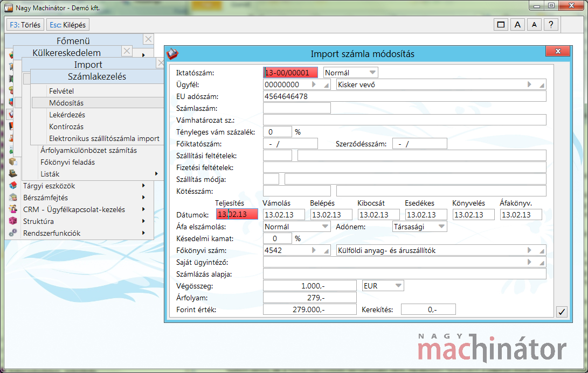The width and height of the screenshot is (588, 373).
Task: Click the lookup arrow in the Kisker vevő field
Action: [529, 85]
